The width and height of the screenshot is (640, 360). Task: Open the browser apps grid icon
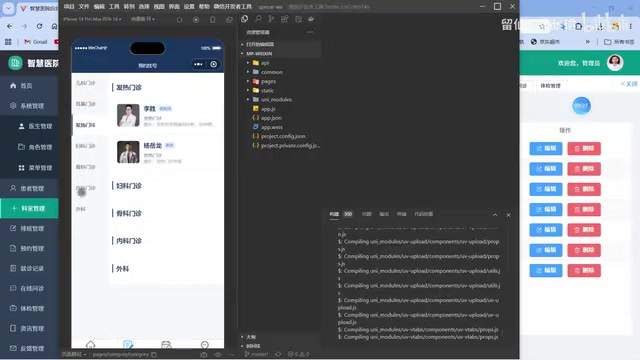point(8,42)
